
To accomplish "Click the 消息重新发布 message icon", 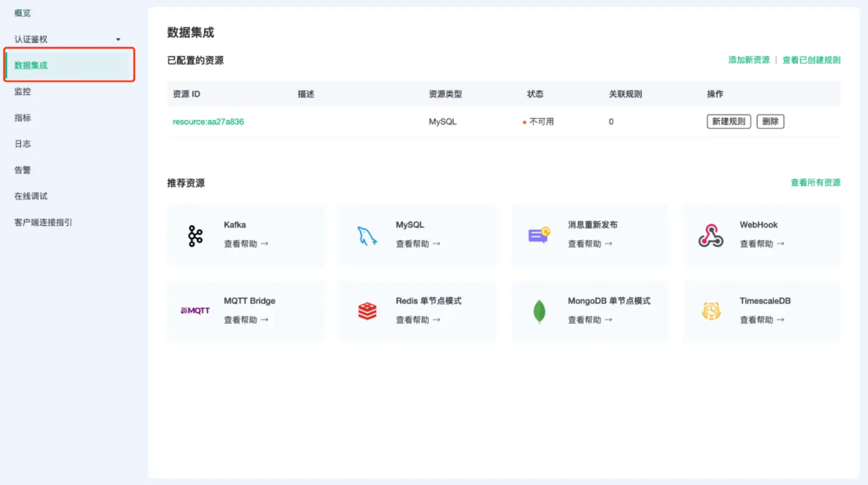I will (539, 235).
